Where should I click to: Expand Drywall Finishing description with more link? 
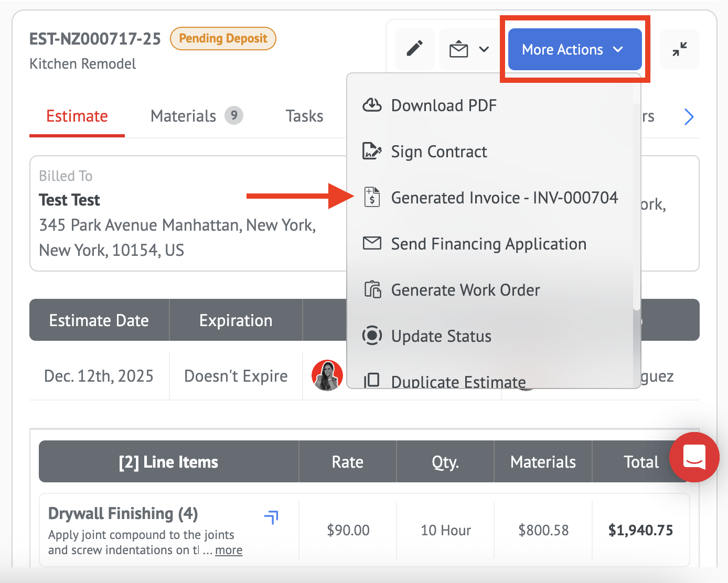(x=229, y=550)
